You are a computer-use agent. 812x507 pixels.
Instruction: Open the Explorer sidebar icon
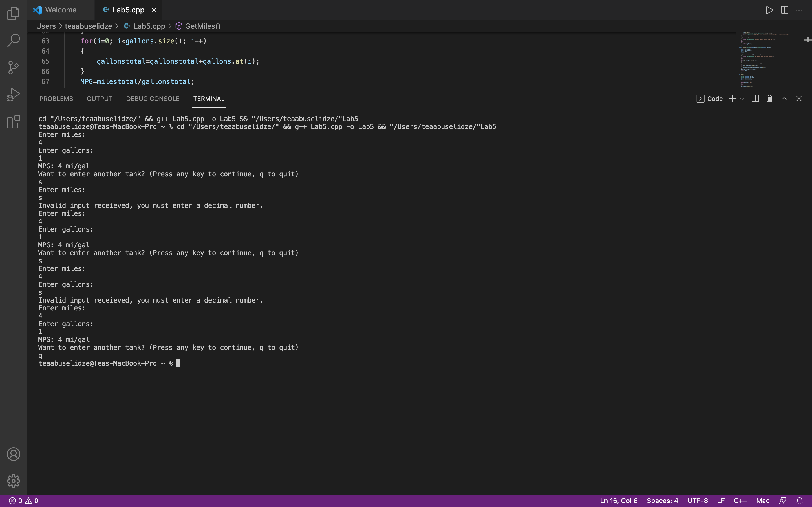[14, 14]
